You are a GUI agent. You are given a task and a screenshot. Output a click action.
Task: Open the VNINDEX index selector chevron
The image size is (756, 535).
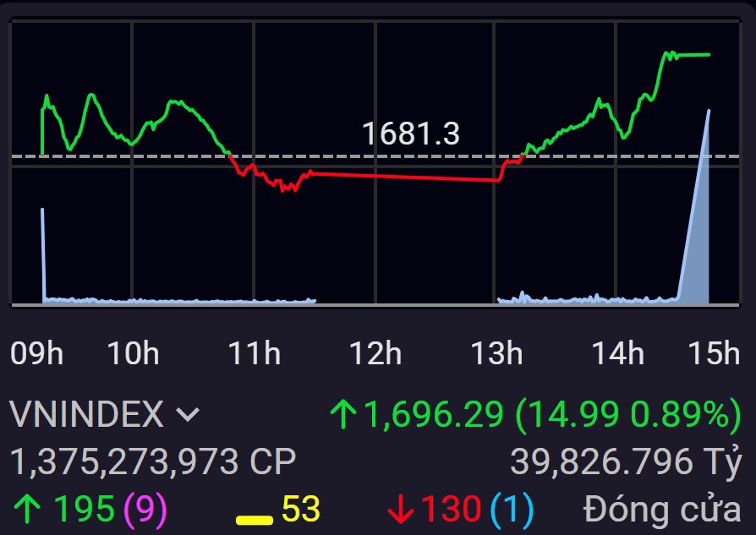coord(188,414)
